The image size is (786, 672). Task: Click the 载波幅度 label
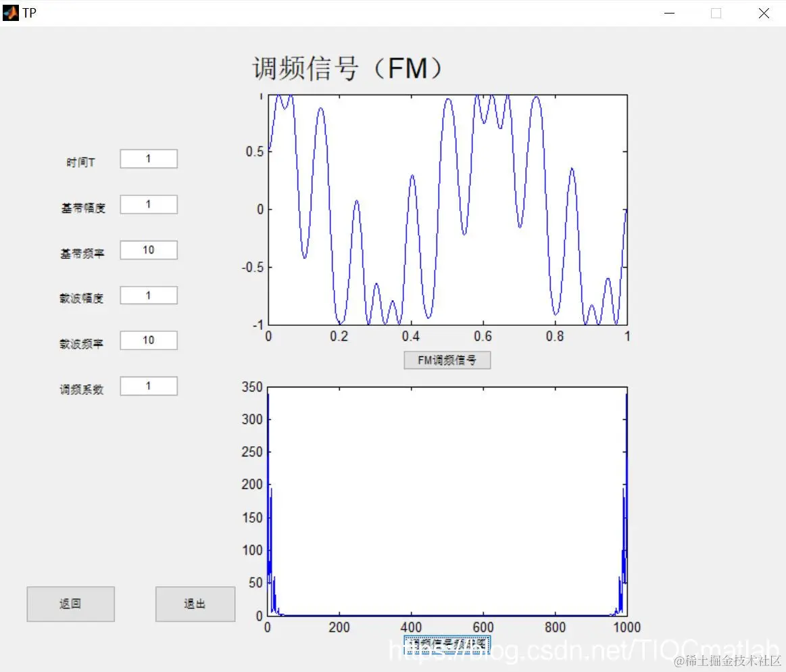click(x=82, y=298)
